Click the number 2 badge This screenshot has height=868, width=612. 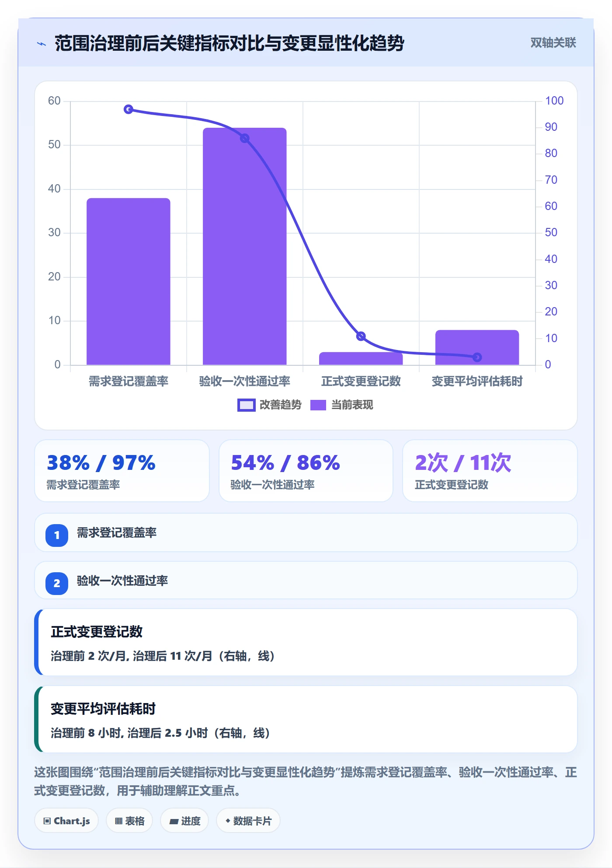(x=57, y=583)
